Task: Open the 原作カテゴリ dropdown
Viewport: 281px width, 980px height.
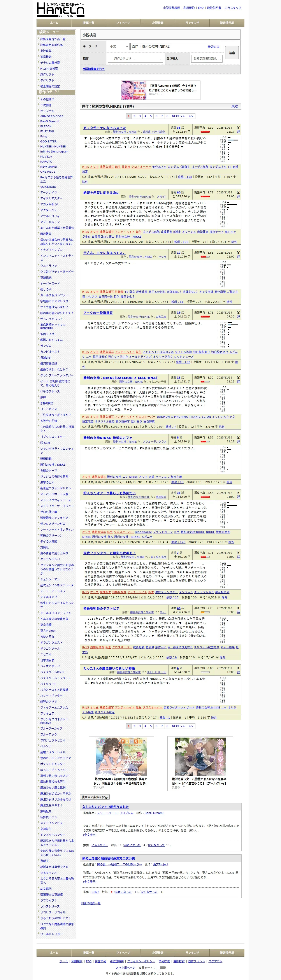Action: tap(135, 59)
